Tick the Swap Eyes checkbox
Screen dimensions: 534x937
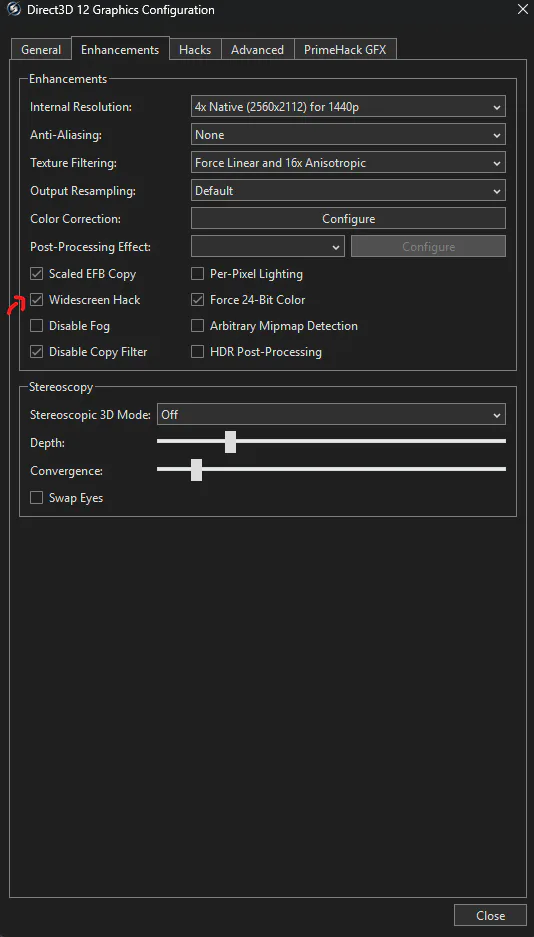click(x=36, y=498)
